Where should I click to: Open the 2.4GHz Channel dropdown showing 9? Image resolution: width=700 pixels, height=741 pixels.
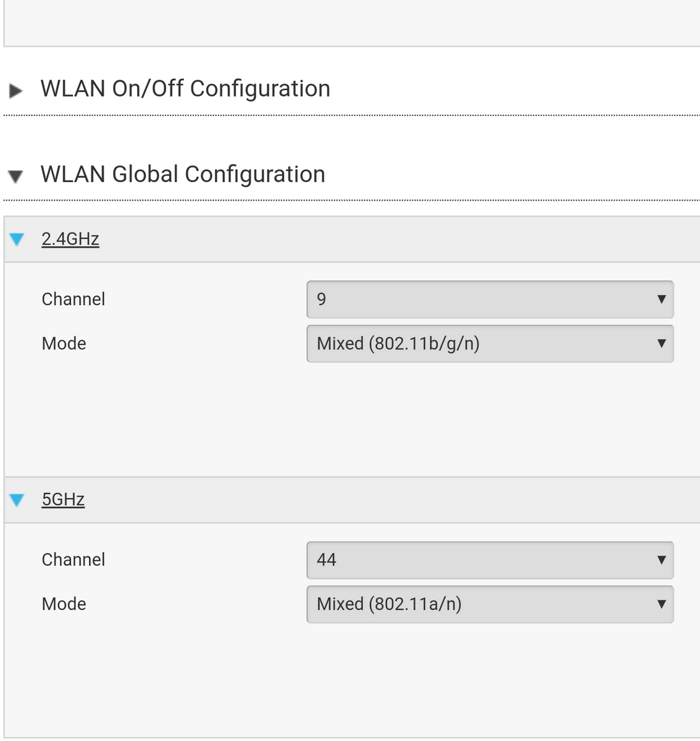coord(490,299)
